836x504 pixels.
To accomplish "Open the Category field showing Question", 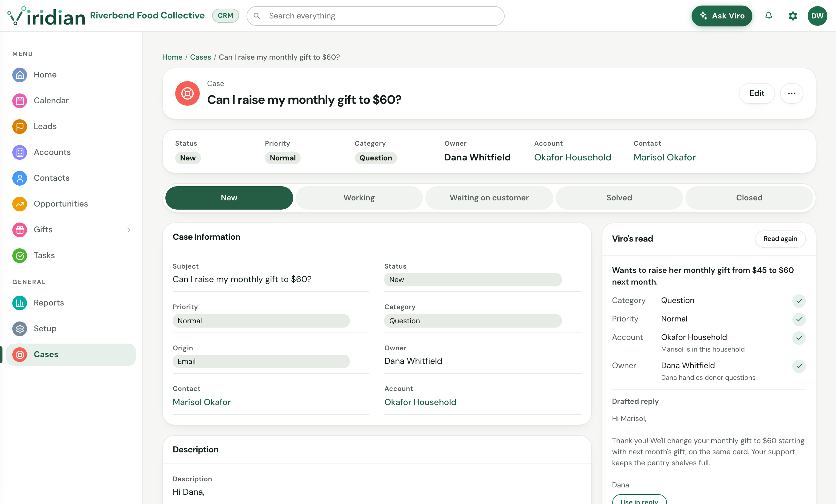I will (473, 321).
